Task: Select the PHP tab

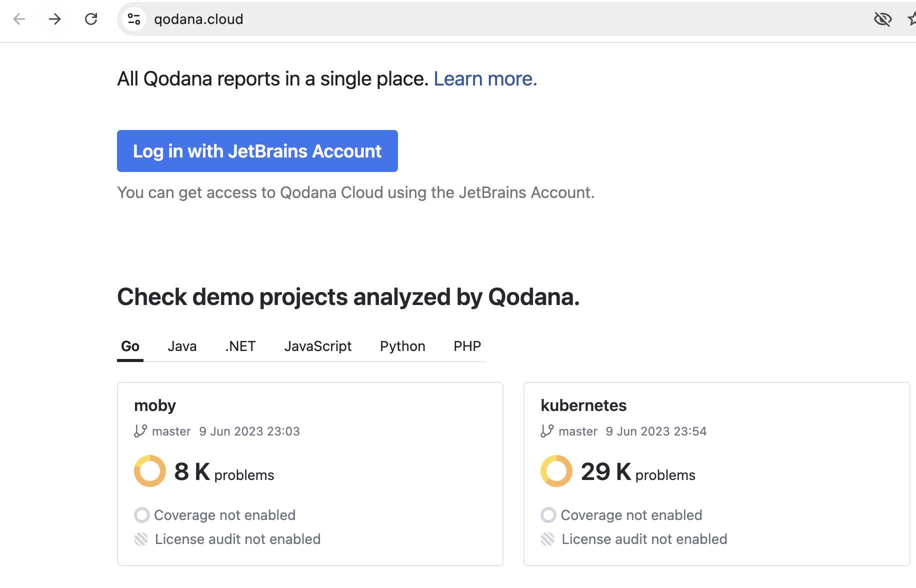Action: [x=467, y=346]
